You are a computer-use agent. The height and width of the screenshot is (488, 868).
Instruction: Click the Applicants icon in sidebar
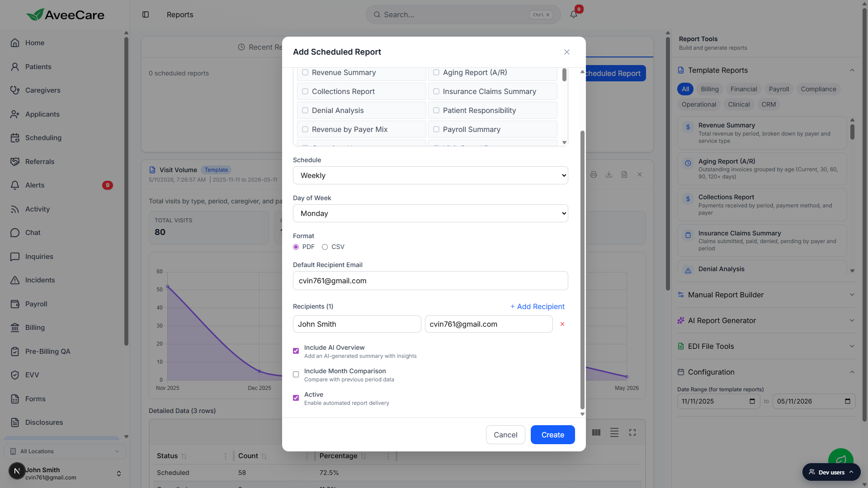click(15, 114)
